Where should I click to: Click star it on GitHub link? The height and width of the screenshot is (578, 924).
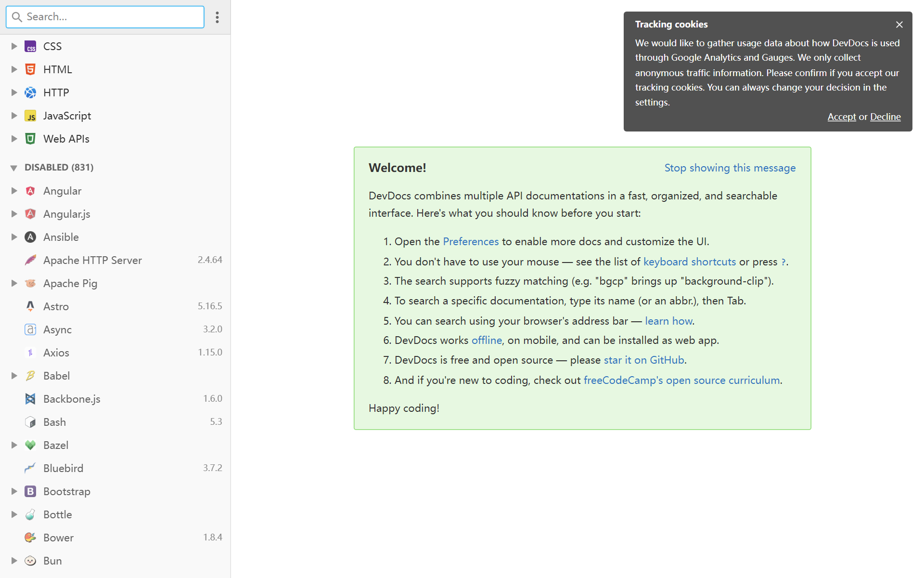click(644, 360)
